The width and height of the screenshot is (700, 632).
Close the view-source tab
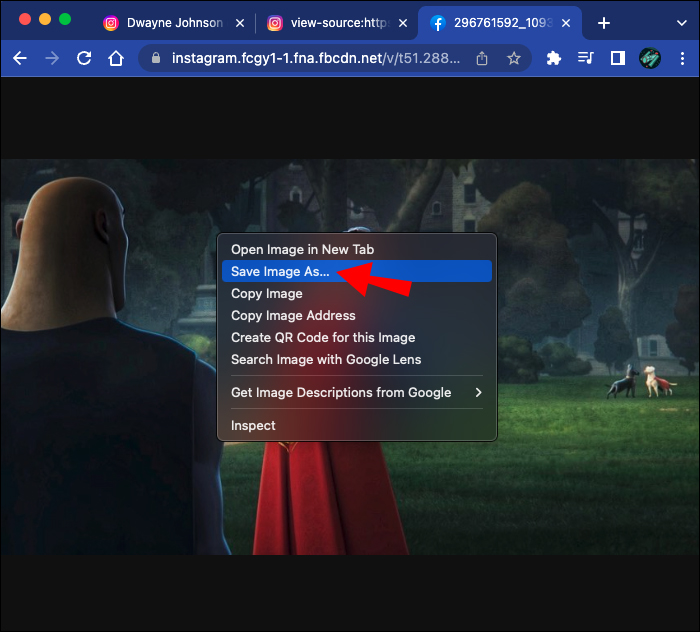coord(403,23)
